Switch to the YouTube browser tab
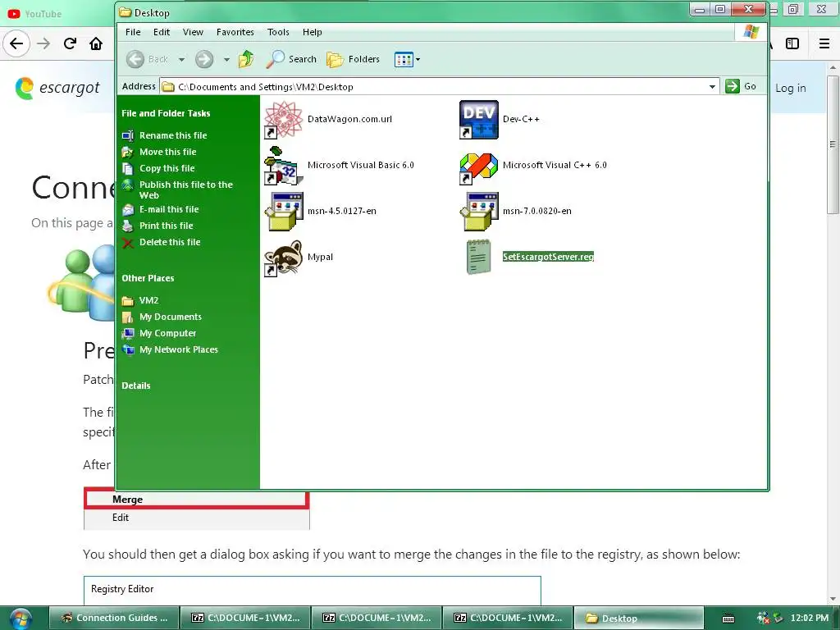Image resolution: width=840 pixels, height=630 pixels. coord(35,14)
